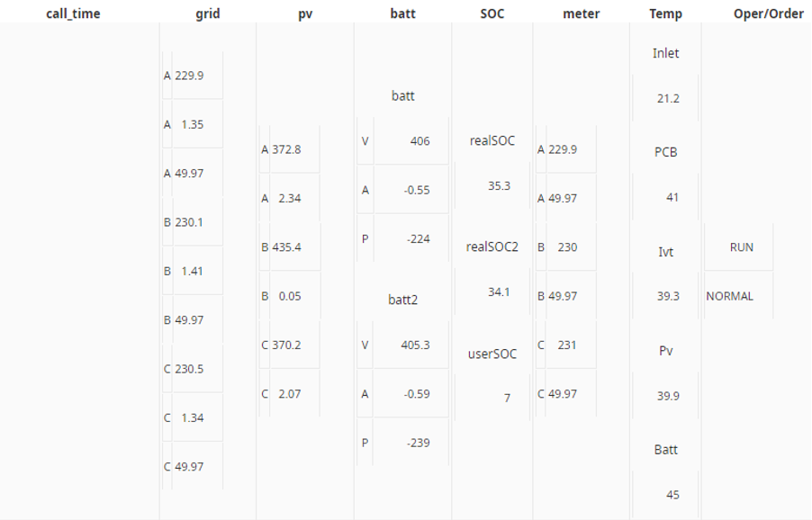The height and width of the screenshot is (520, 812).
Task: Click the meter column header
Action: pyautogui.click(x=581, y=13)
